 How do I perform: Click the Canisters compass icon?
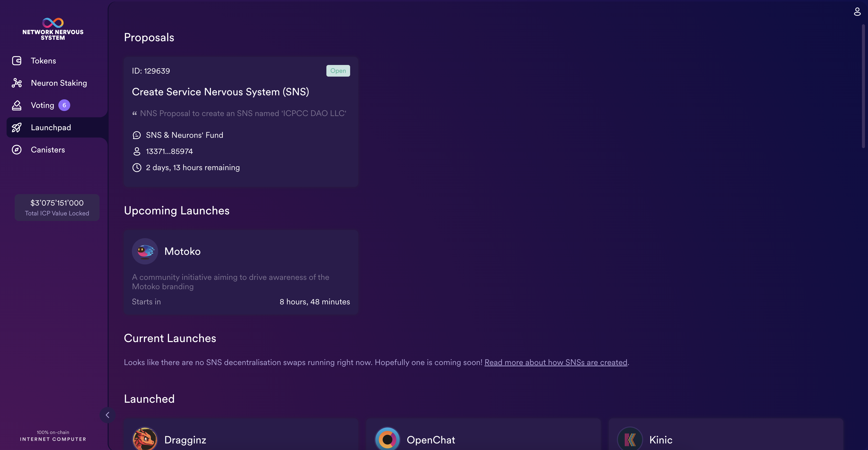coord(16,150)
